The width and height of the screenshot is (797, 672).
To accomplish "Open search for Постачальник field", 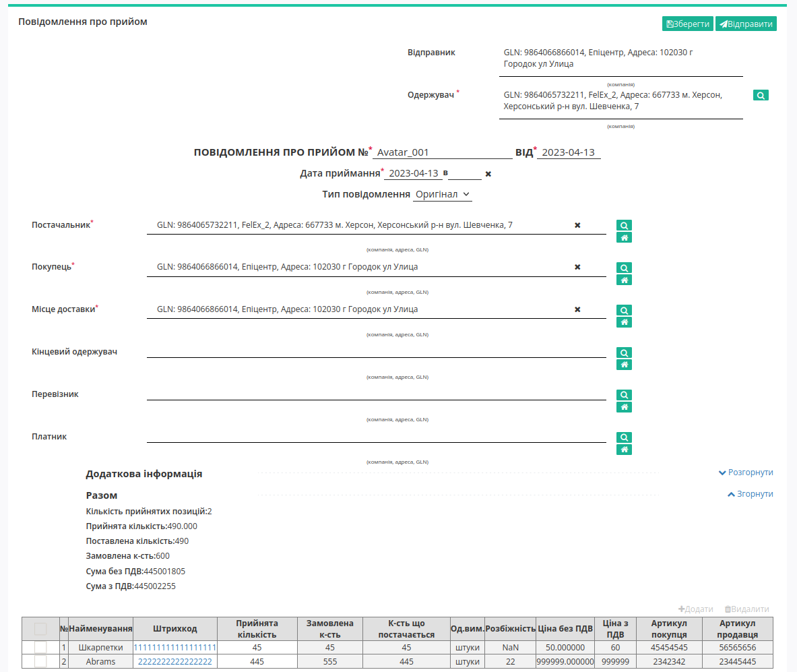I will click(624, 225).
